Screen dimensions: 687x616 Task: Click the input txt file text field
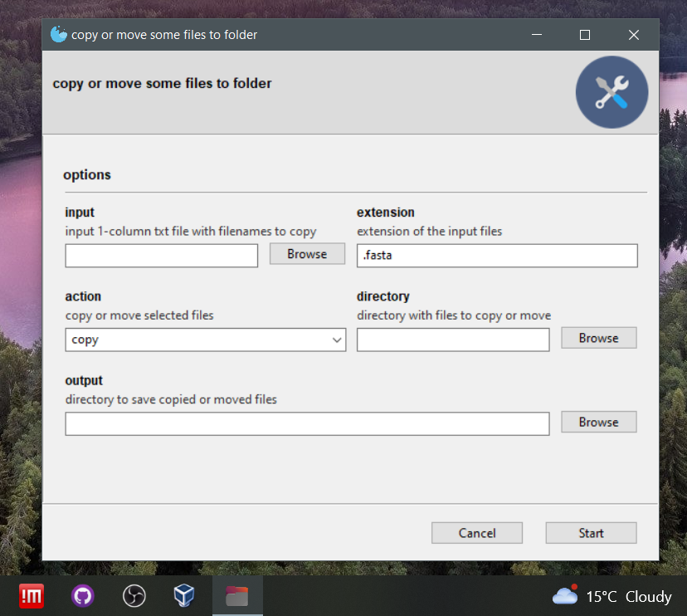[162, 256]
